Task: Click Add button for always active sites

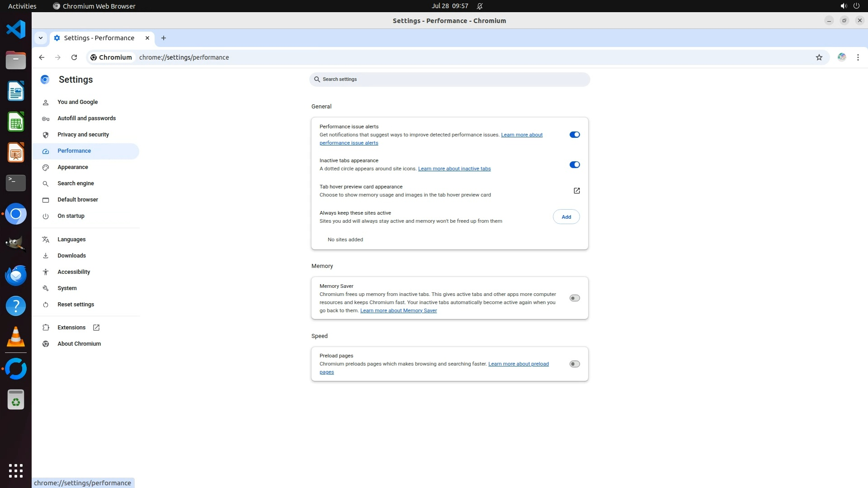Action: (566, 217)
